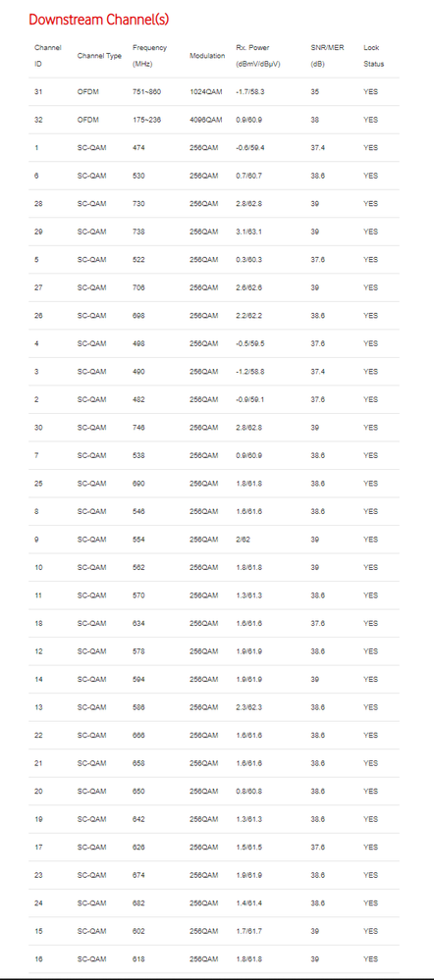Click the 35 SNR value

click(x=314, y=92)
